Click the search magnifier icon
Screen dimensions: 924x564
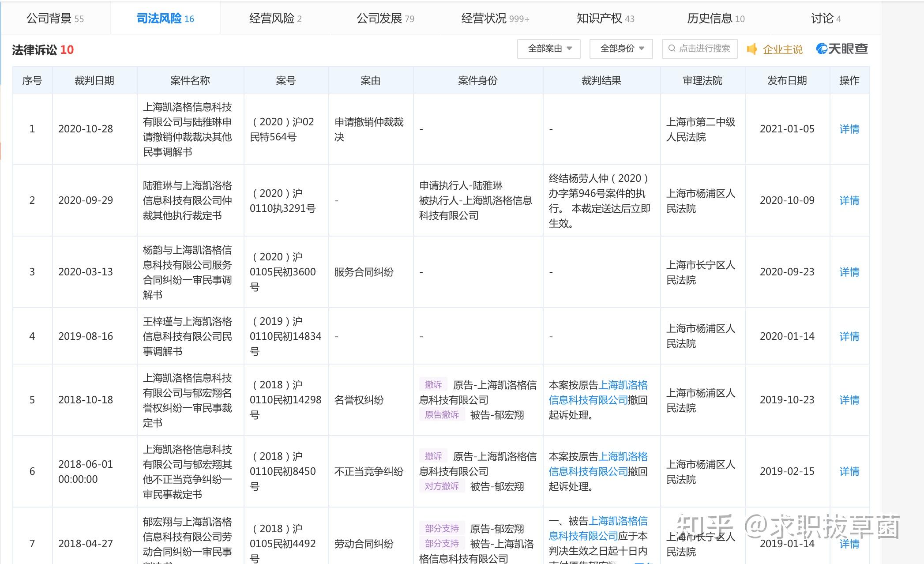pyautogui.click(x=672, y=49)
